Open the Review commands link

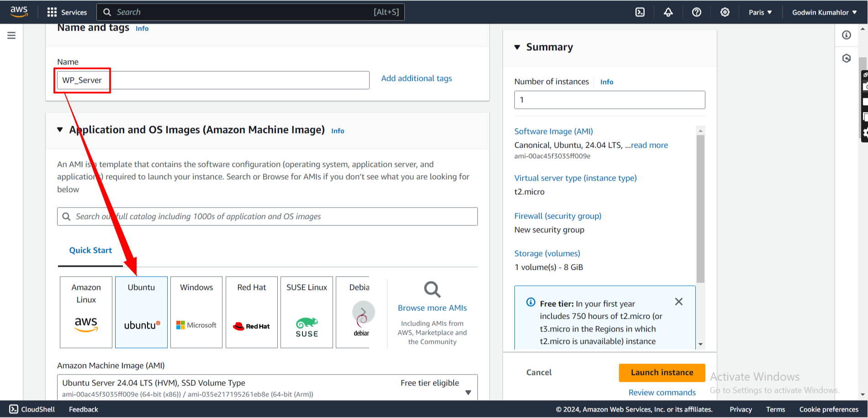[x=662, y=392]
